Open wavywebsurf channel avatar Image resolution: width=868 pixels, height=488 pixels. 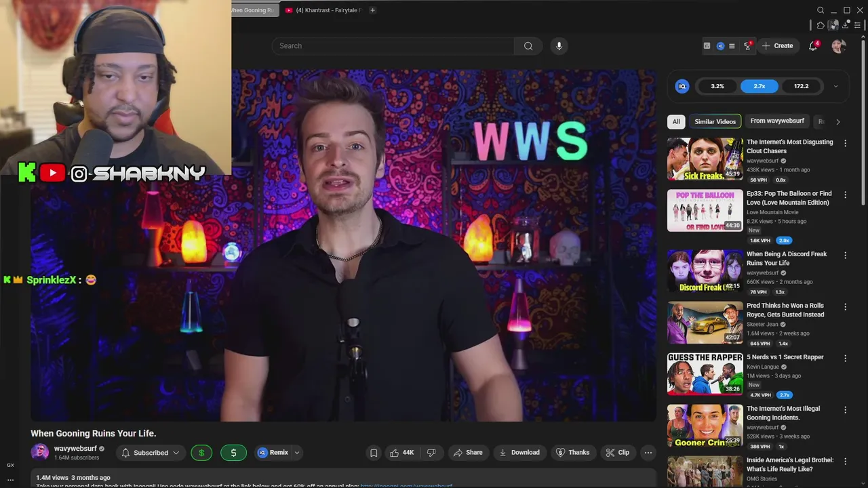(x=40, y=452)
